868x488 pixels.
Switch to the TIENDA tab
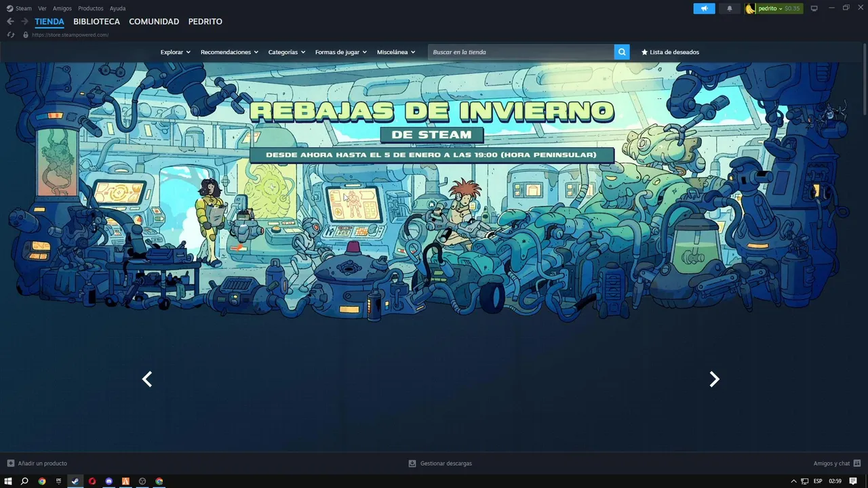click(x=50, y=22)
